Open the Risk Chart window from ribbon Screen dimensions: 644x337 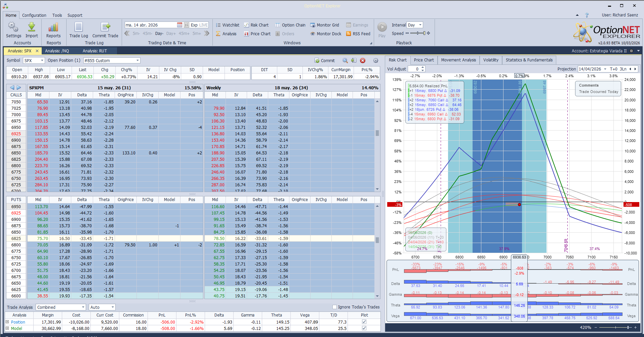[256, 25]
